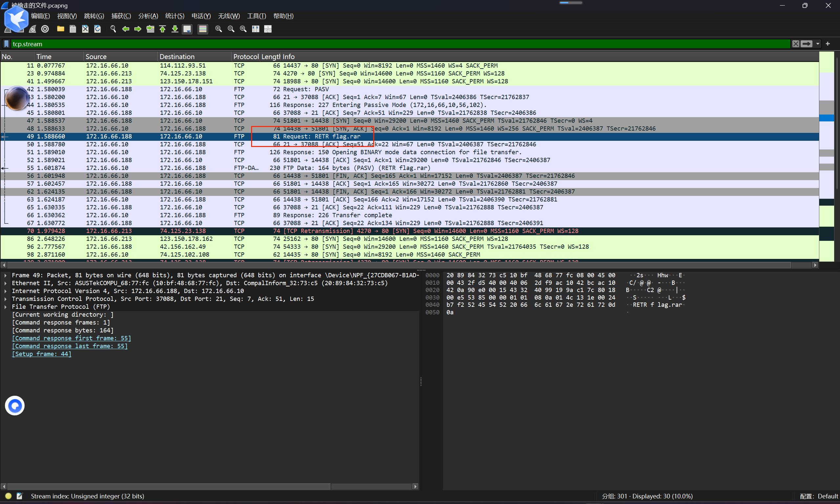The height and width of the screenshot is (504, 840).
Task: Follow the Setup frame: 44 link
Action: 41,354
